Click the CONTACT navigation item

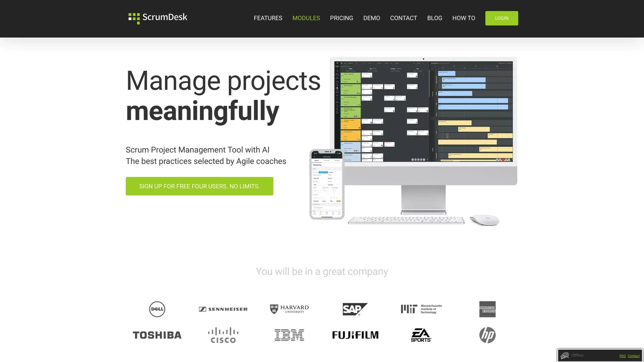click(404, 18)
